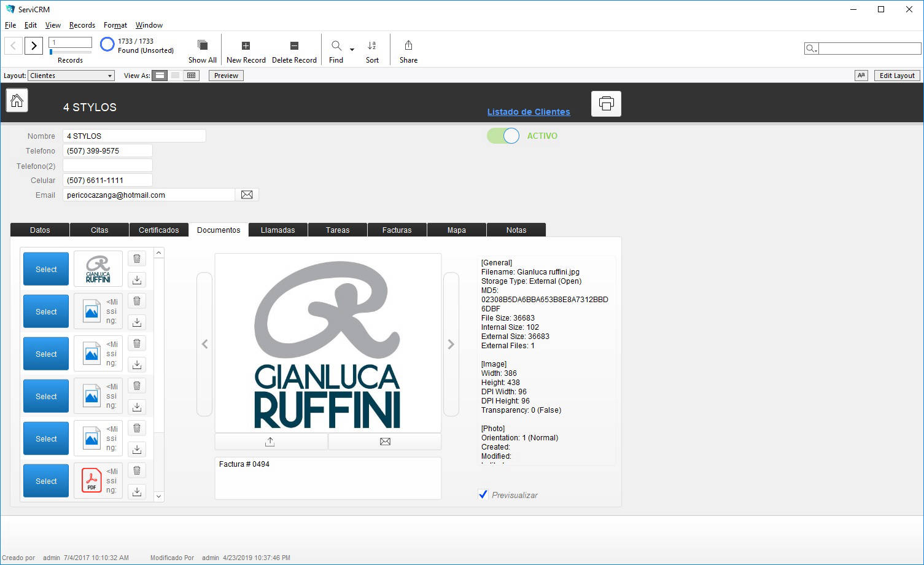Screen dimensions: 924x565
Task: Switch to List view icon
Action: tap(176, 76)
